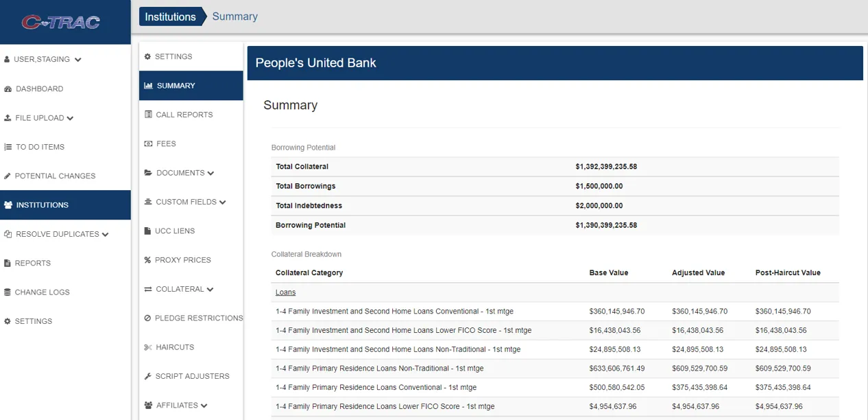868x420 pixels.
Task: Click the Change Logs database icon
Action: 8,292
